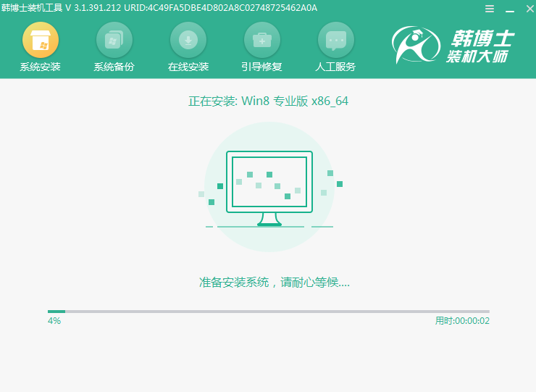Select the 系统安装 system install icon
The width and height of the screenshot is (536, 392).
click(x=41, y=40)
